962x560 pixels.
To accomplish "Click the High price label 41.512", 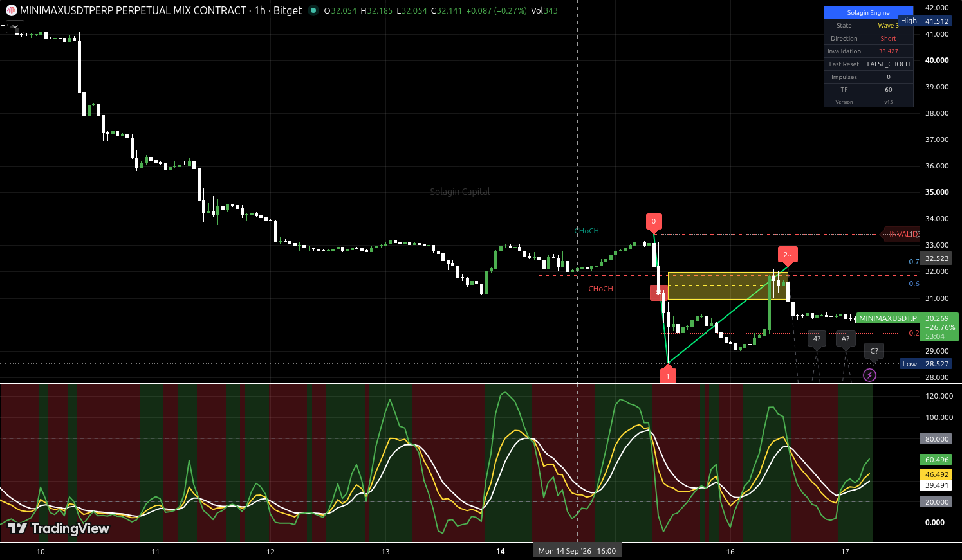I will 937,21.
